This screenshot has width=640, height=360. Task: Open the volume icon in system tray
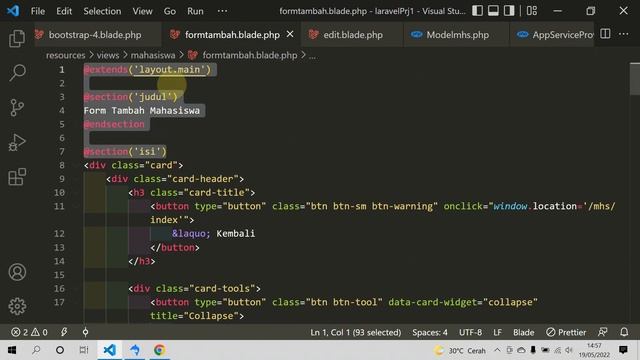(x=569, y=350)
